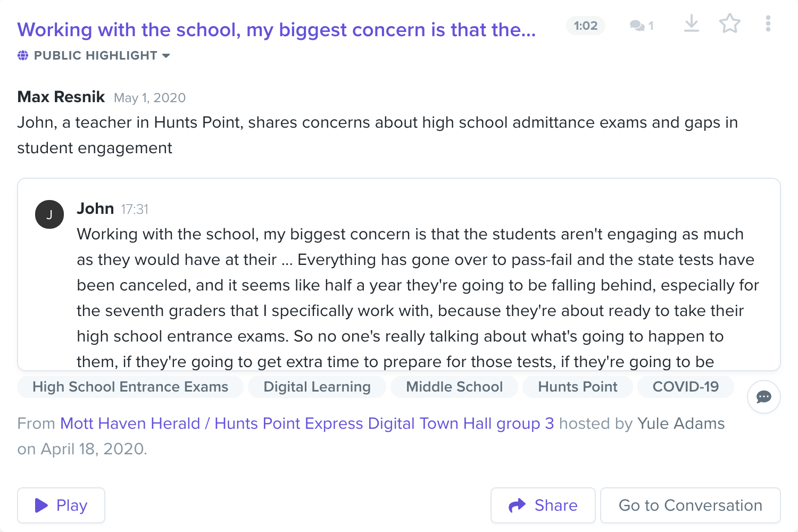This screenshot has height=532, width=798.
Task: Click the 1:02 duration badge
Action: tap(586, 26)
